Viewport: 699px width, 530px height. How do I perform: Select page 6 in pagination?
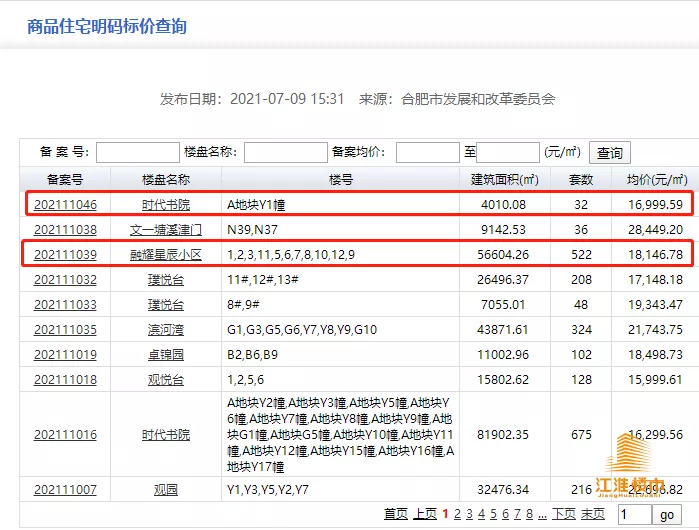click(506, 514)
